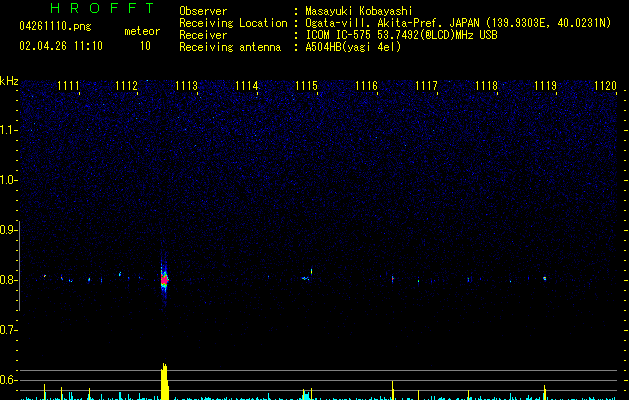
Task: Click the 0.8 kHz frequency label
Action: pos(7,280)
